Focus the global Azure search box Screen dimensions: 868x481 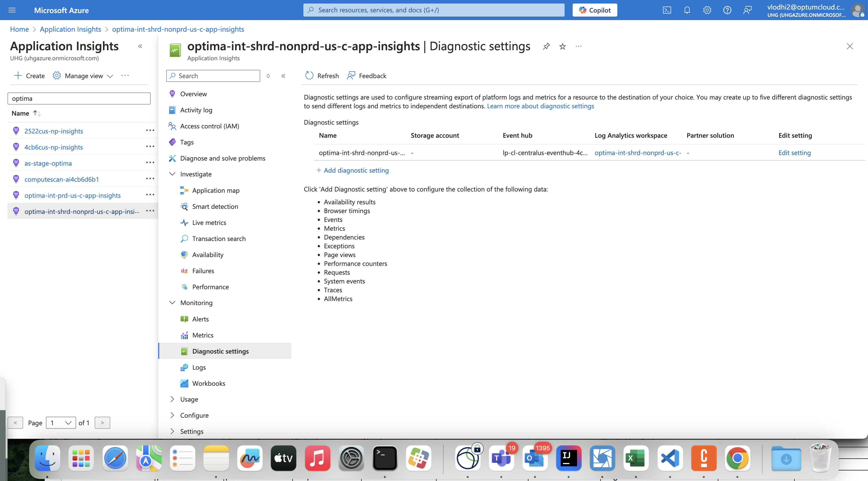[x=434, y=10]
